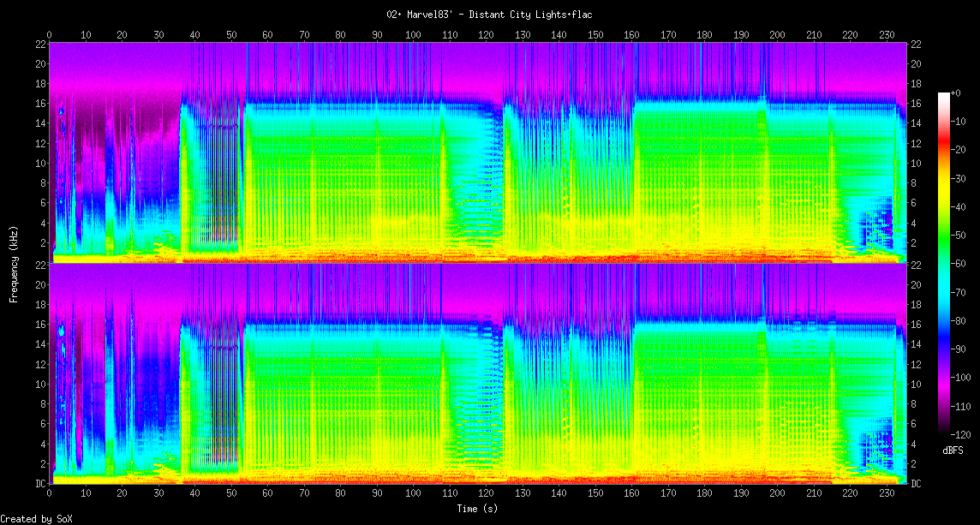The height and width of the screenshot is (525, 980).
Task: Select the 50 second mark on the bottom time axis
Action: [x=231, y=493]
